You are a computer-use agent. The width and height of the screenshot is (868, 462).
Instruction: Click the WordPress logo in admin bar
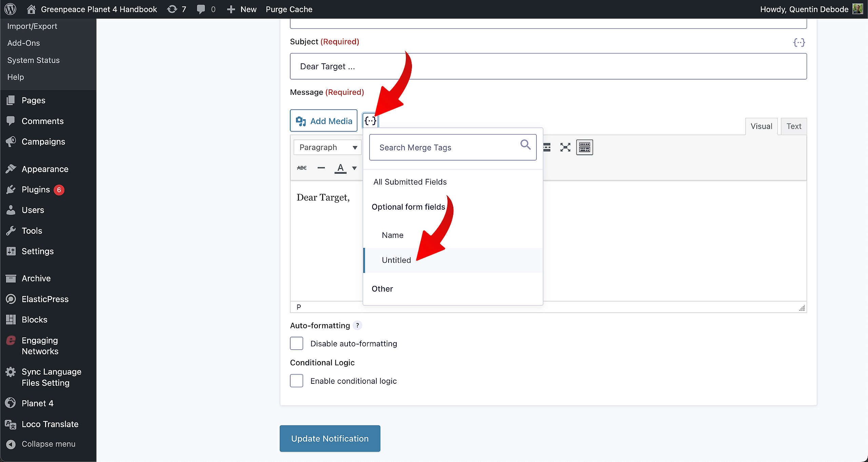[x=11, y=9]
